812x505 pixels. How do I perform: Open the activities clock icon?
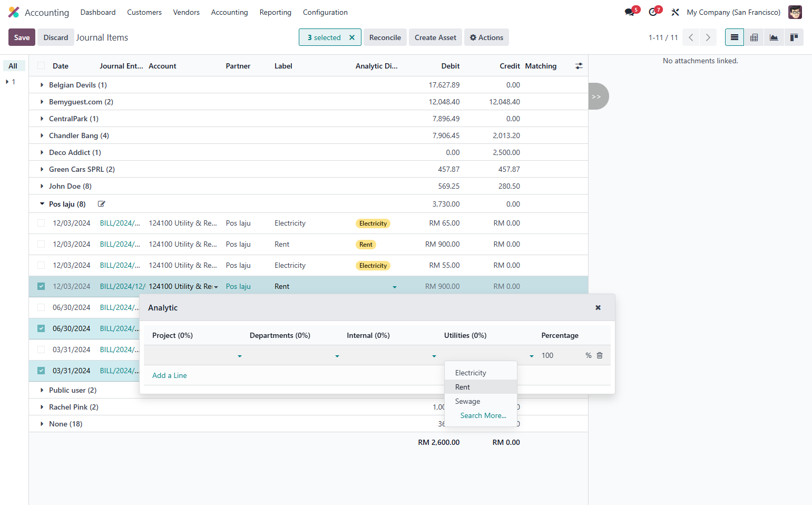653,12
